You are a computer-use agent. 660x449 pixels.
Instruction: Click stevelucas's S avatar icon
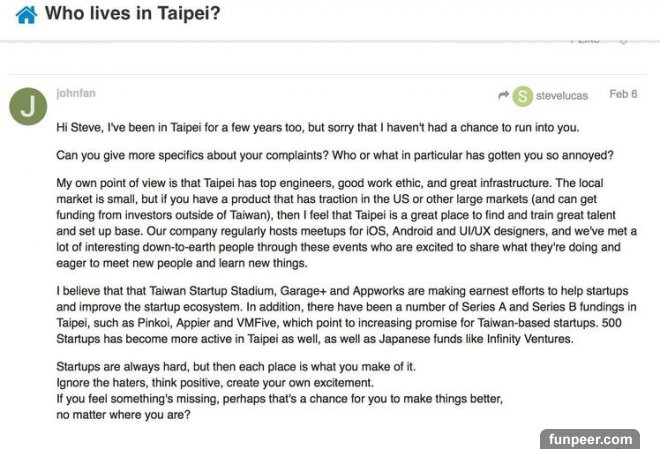point(522,96)
